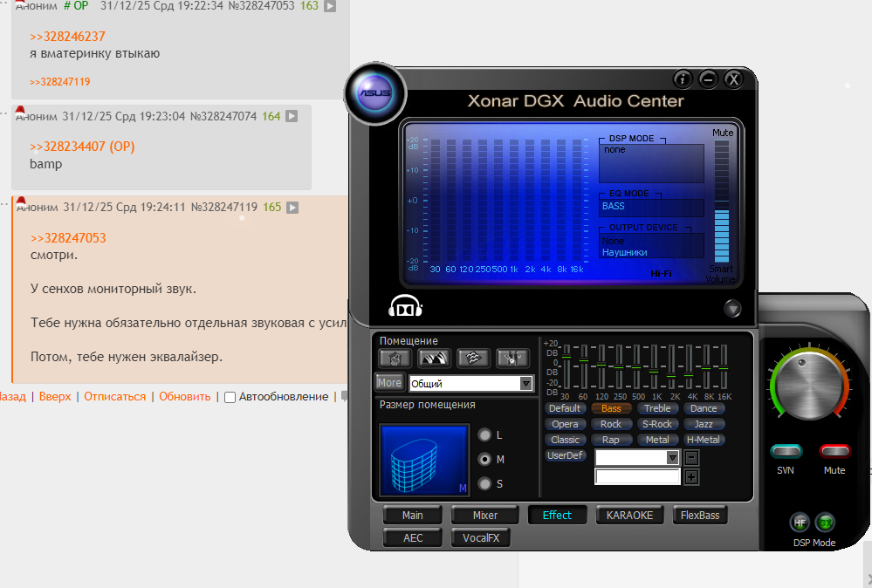Open reply link >>328246237 in forum

[67, 36]
